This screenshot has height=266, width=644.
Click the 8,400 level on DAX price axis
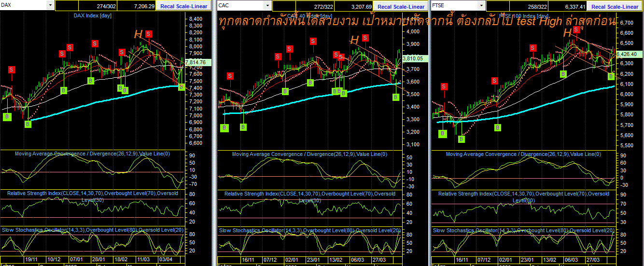click(196, 19)
